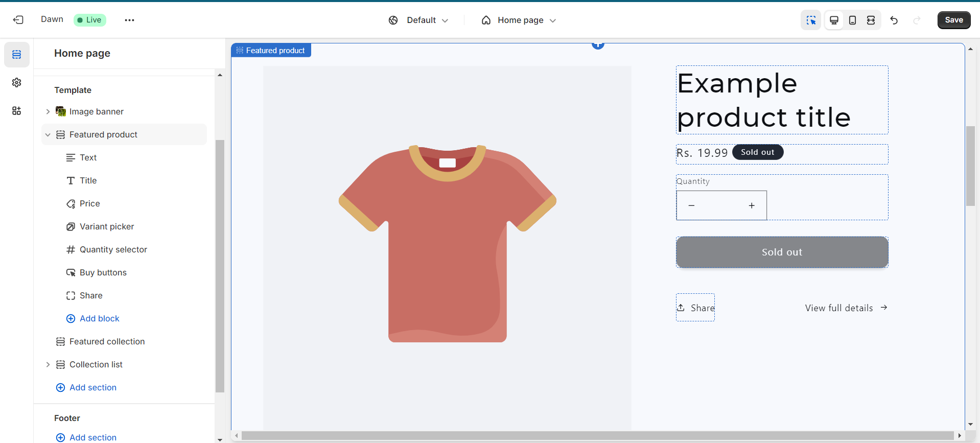Viewport: 980px width, 443px height.
Task: Collapse the Featured product section
Action: (48, 135)
